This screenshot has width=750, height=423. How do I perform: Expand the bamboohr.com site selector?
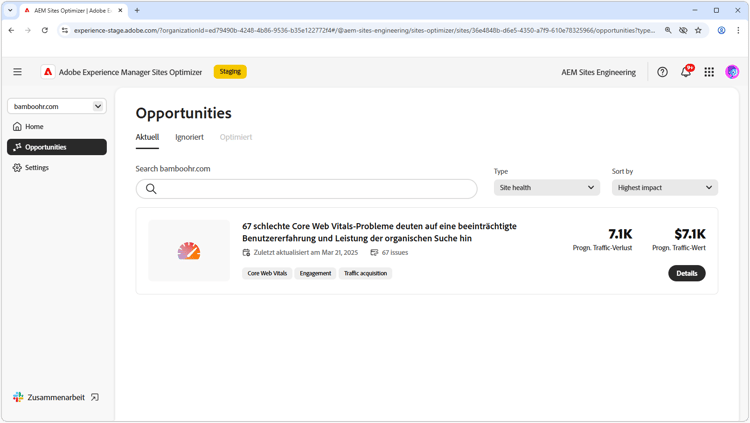(x=57, y=106)
